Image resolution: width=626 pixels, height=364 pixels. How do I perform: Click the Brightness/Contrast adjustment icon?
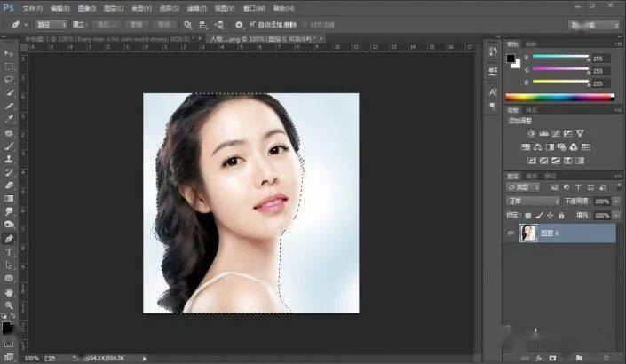[531, 133]
